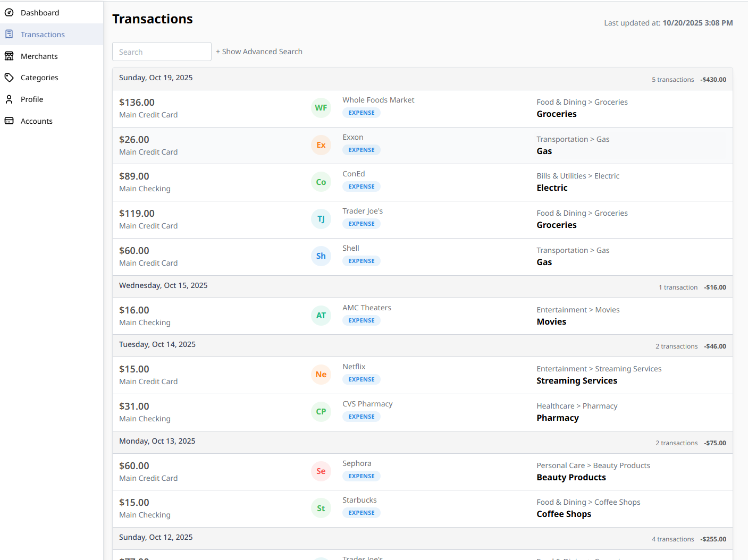Viewport: 748px width, 560px height.
Task: Click the Sh Shell avatar
Action: (x=321, y=256)
